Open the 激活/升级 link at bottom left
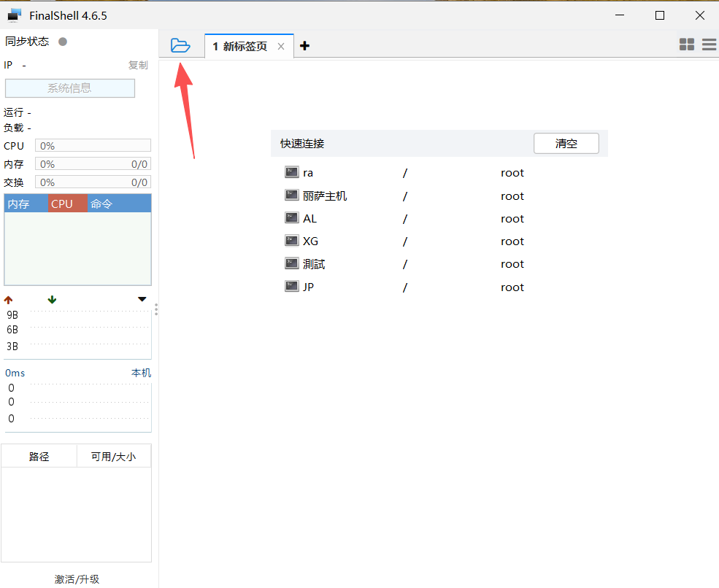The image size is (719, 588). tap(76, 579)
